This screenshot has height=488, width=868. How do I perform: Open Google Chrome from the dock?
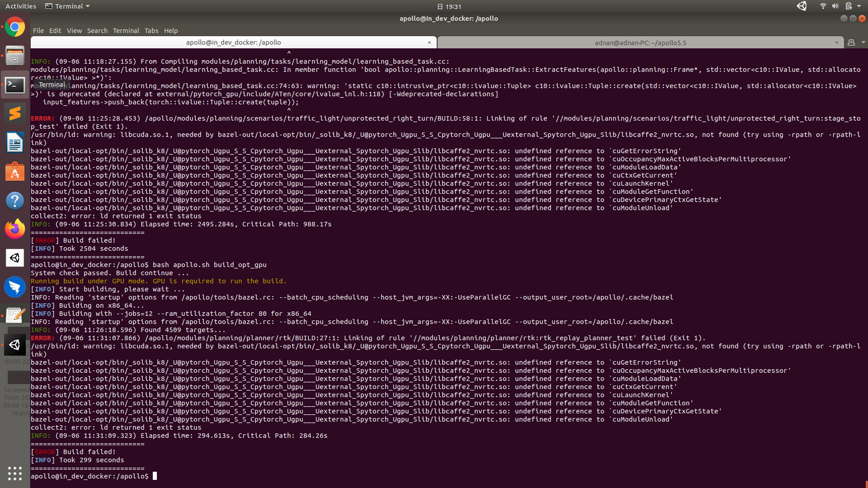point(15,28)
